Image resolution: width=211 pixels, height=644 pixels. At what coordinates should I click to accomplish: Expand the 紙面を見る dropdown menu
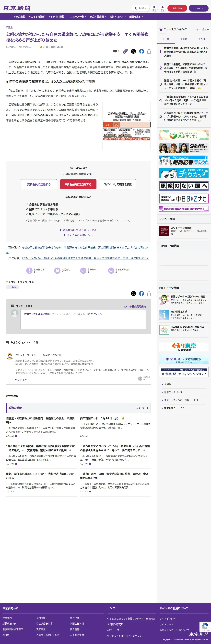tap(136, 16)
